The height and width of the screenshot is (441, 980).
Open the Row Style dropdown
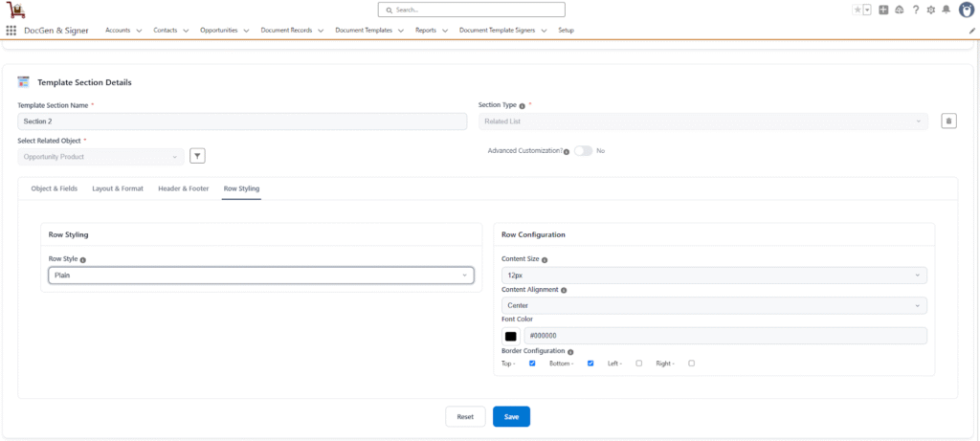tap(260, 276)
